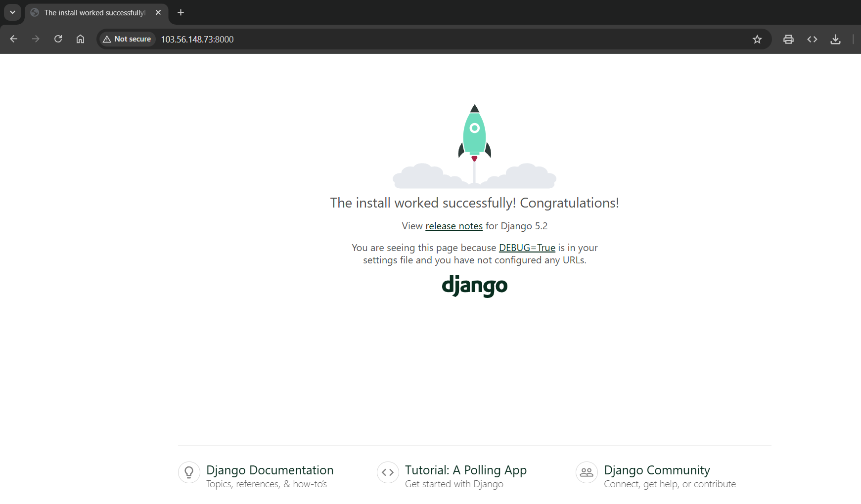Click 'Connect, get help, or contribute' text
The image size is (861, 504).
[x=670, y=484]
